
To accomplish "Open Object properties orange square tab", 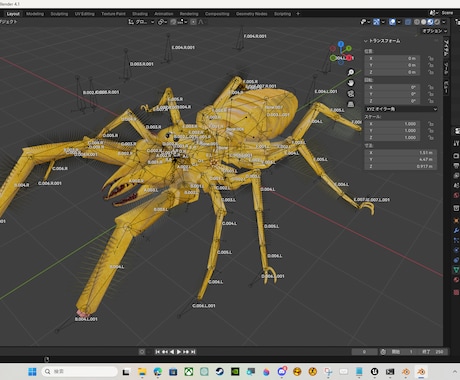I will [x=456, y=220].
